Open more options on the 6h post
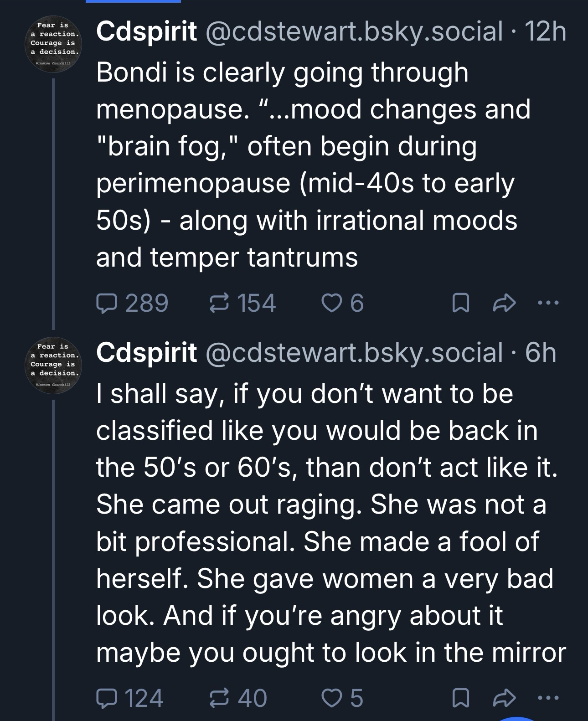The image size is (588, 721). click(x=548, y=698)
